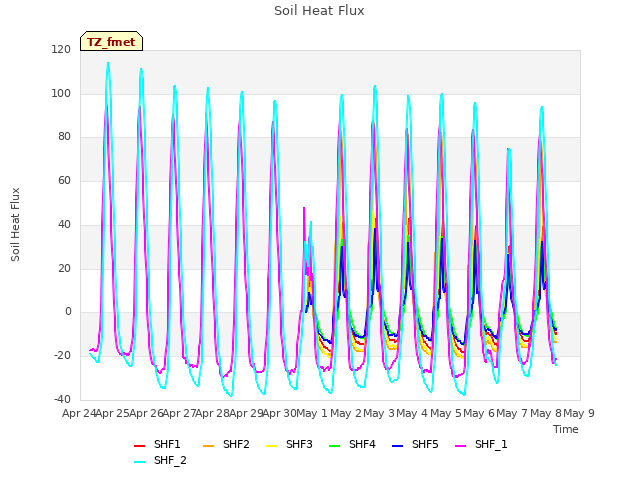Click the 20 y-axis tick label

click(64, 268)
